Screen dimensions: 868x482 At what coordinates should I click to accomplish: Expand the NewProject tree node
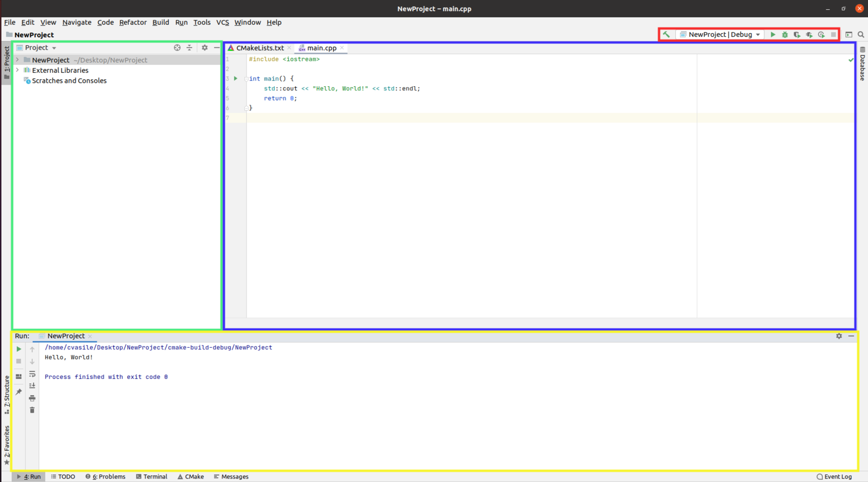[17, 60]
